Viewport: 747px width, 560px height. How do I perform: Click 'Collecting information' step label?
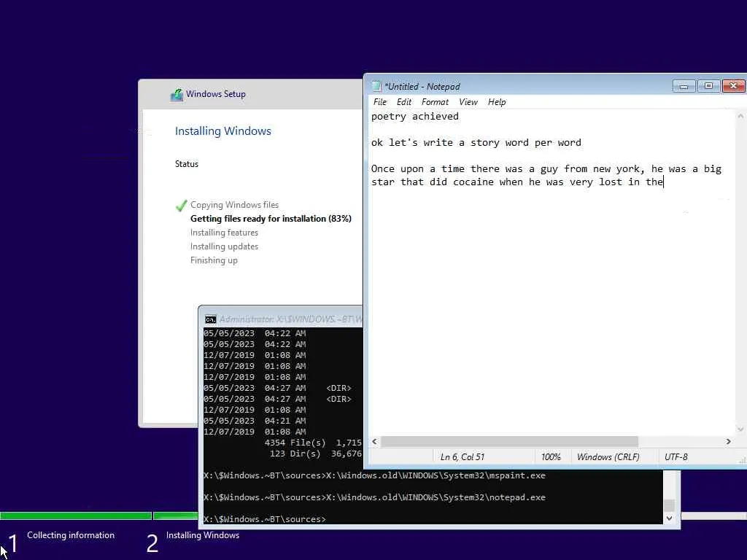[x=71, y=534]
